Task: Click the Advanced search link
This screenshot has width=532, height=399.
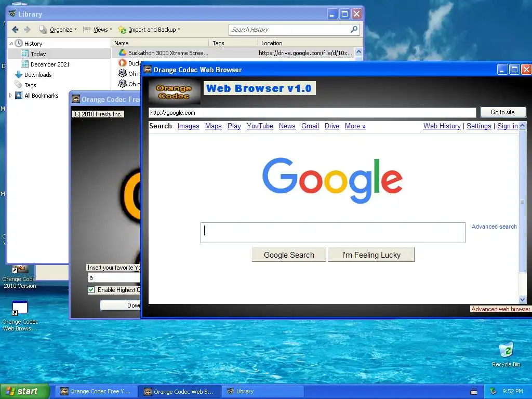Action: (494, 227)
